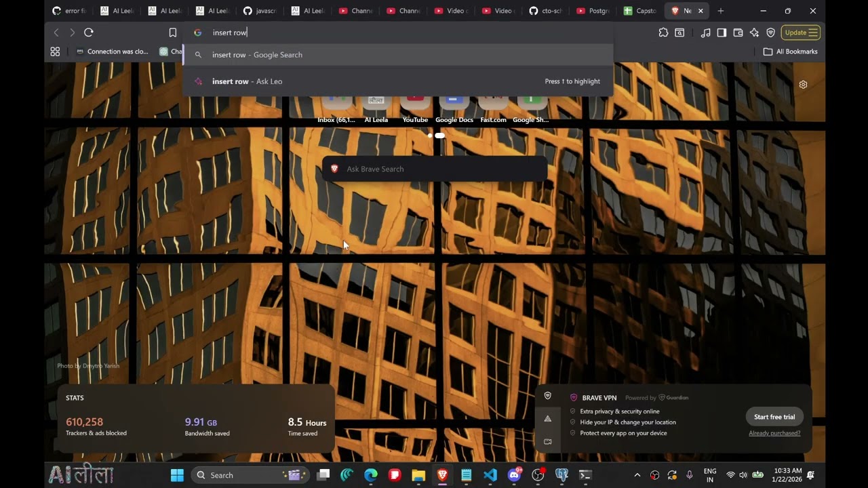Open new tab page settings gear

click(x=803, y=85)
